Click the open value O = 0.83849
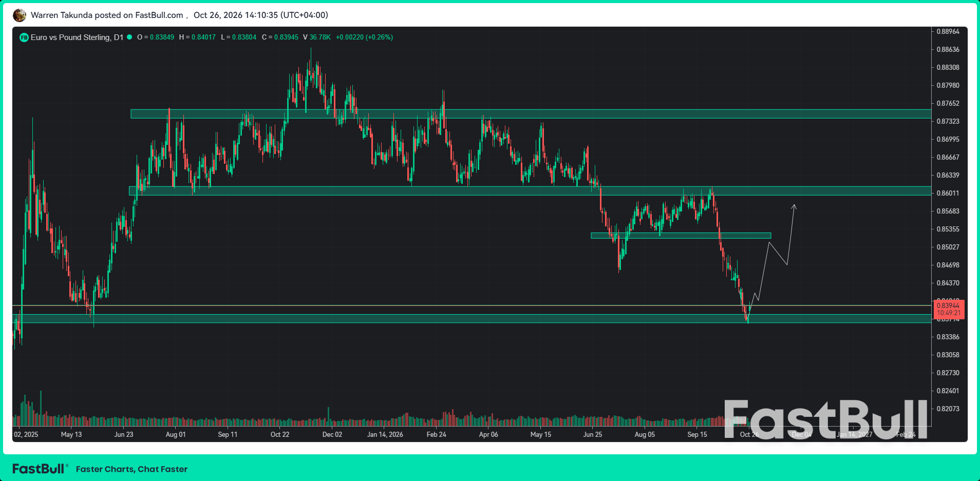This screenshot has width=980, height=481. pyautogui.click(x=156, y=37)
